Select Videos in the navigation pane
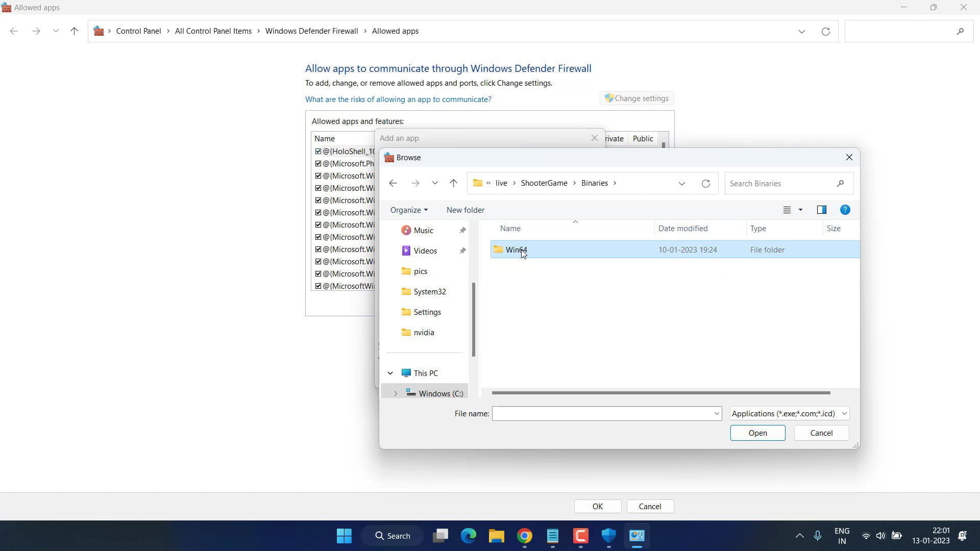Screen dimensions: 980x551 point(425,251)
